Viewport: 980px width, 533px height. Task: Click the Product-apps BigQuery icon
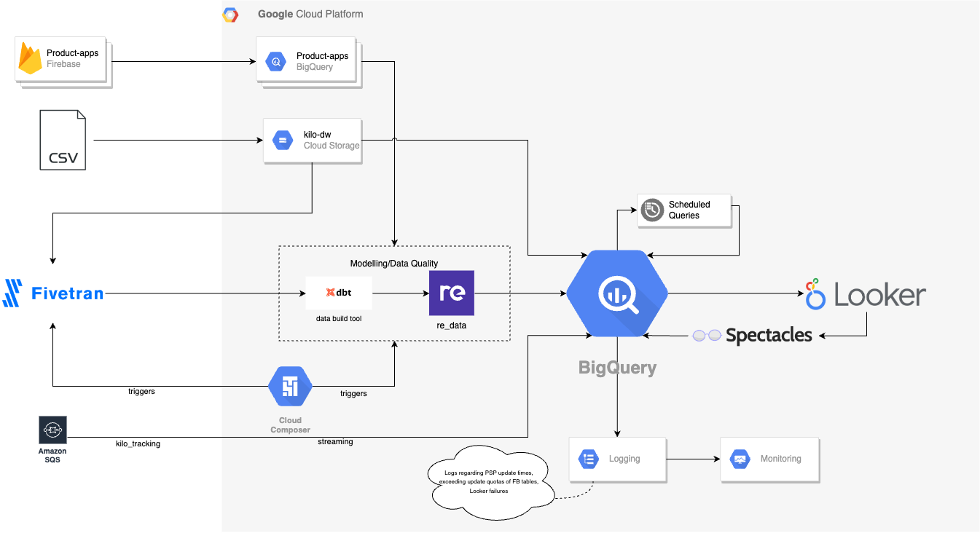[277, 62]
